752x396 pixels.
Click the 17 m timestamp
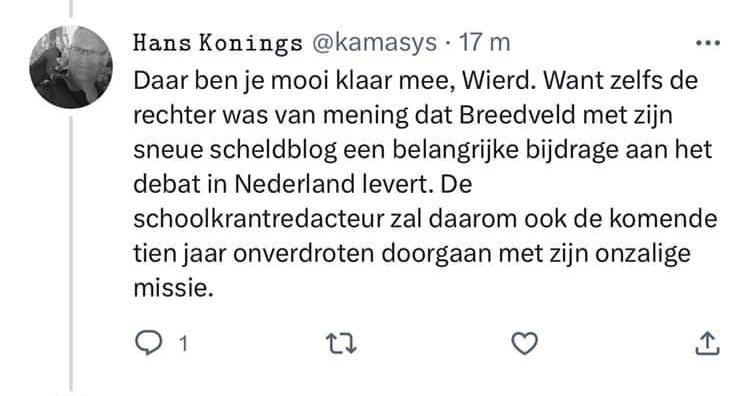point(484,43)
